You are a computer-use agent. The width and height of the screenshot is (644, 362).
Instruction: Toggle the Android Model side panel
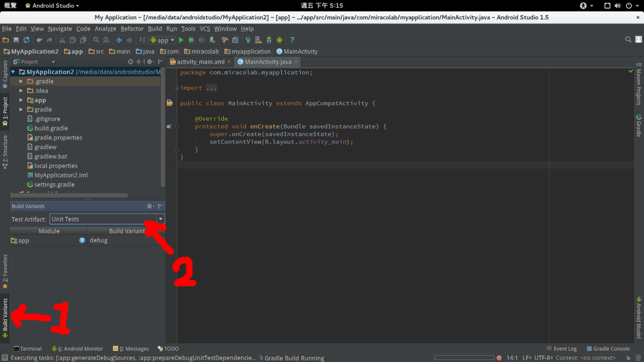[x=639, y=317]
